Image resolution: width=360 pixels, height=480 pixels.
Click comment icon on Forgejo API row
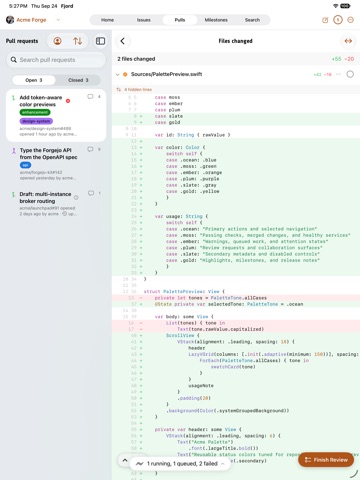[90, 149]
